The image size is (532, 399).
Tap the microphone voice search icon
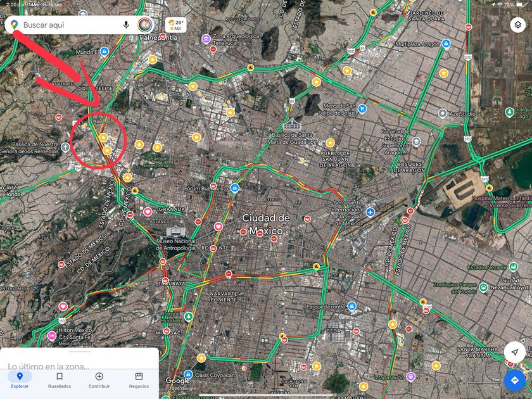126,25
